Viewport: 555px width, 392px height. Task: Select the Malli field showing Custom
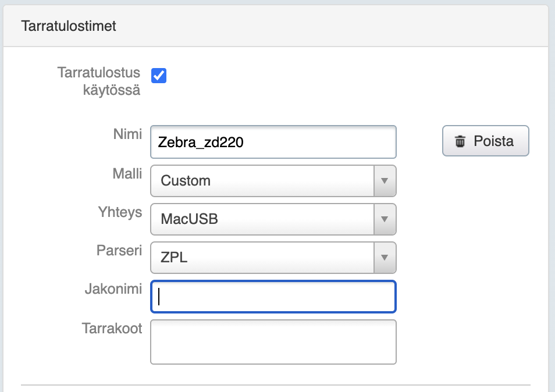[262, 181]
